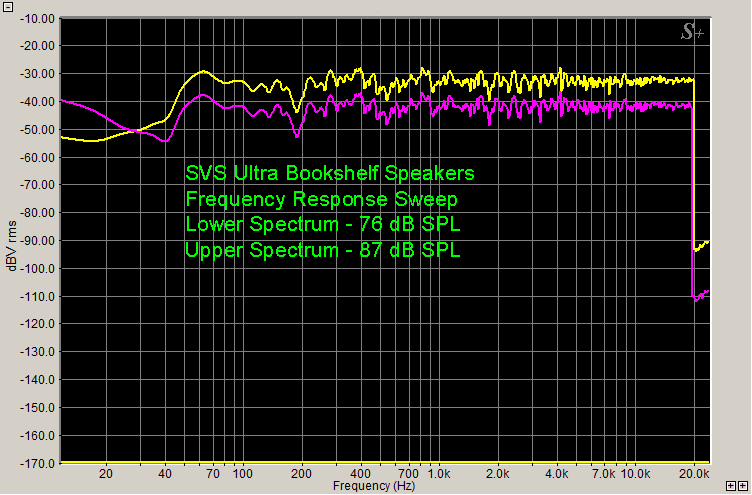Click the 'Upper Spectrum - 87 dB SPL' label
Image resolution: width=752 pixels, height=495 pixels.
pos(323,250)
